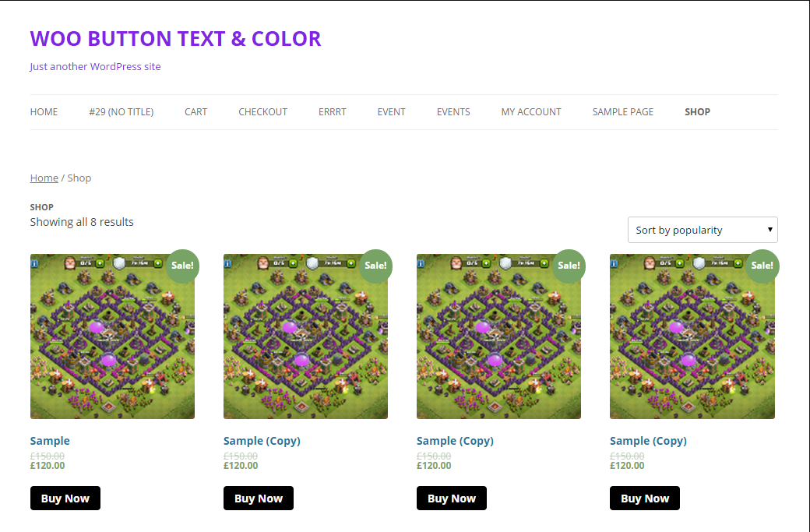Open the ERRRT menu item
The image size is (810, 532).
(332, 112)
